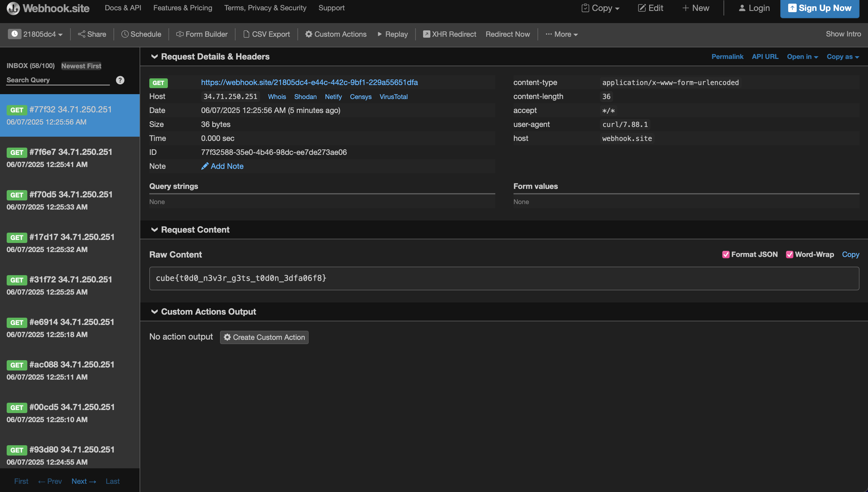Click the Share toolbar item
868x492 pixels.
coord(92,34)
